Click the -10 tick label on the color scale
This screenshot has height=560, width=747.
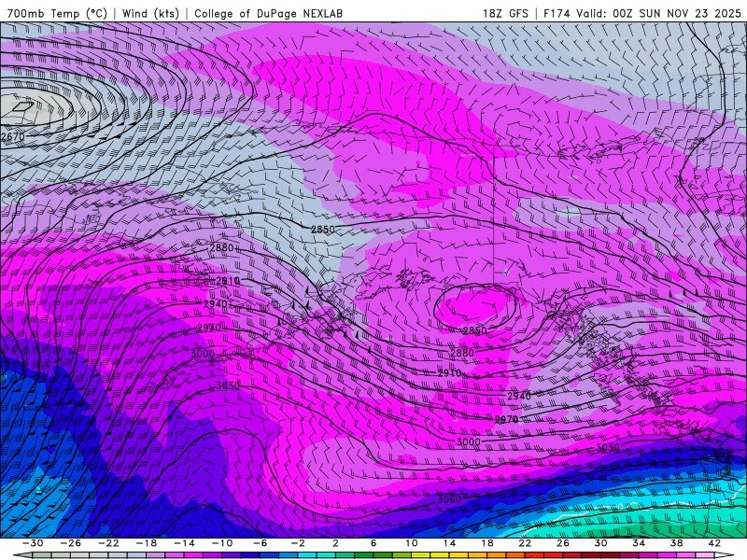click(221, 543)
